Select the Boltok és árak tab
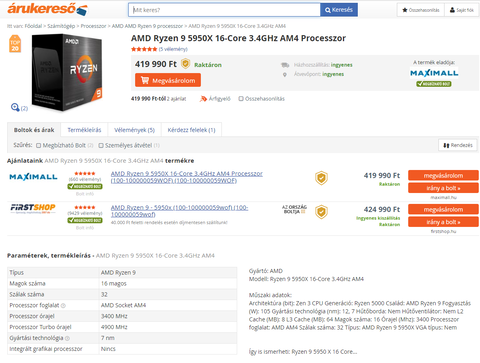This screenshot has height=363, width=480. tap(34, 130)
